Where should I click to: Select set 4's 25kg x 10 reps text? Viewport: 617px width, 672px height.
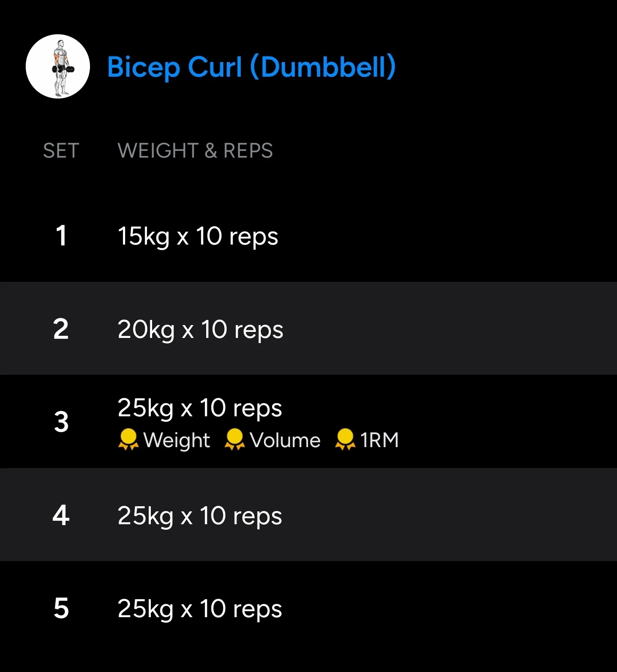(x=200, y=516)
